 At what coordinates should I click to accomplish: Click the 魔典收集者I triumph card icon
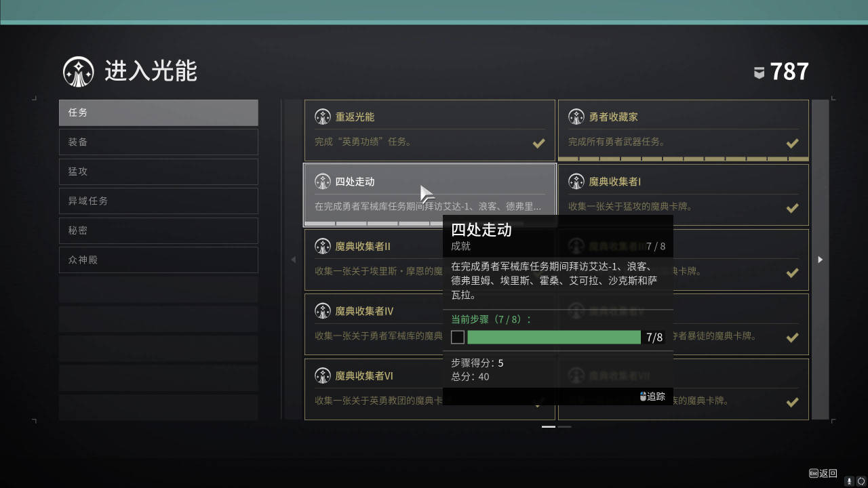tap(576, 182)
